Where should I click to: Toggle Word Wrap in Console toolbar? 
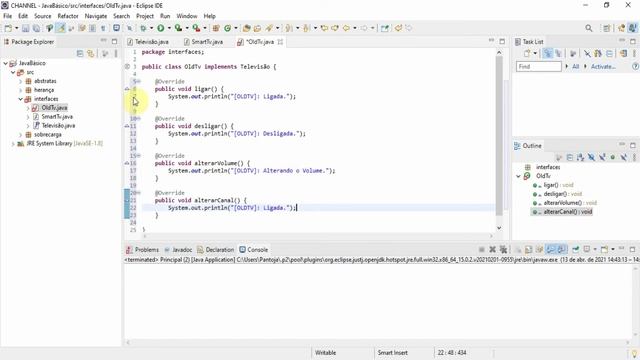[x=539, y=249]
